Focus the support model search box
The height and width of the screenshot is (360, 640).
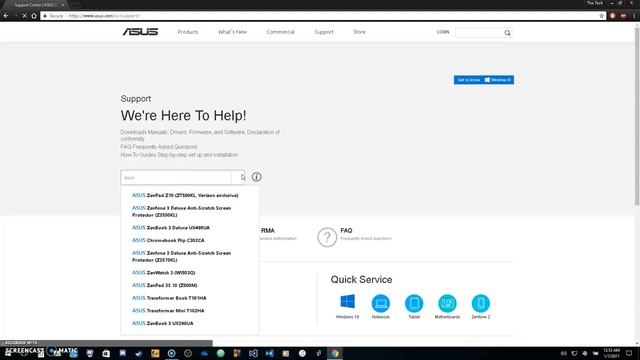coord(176,178)
